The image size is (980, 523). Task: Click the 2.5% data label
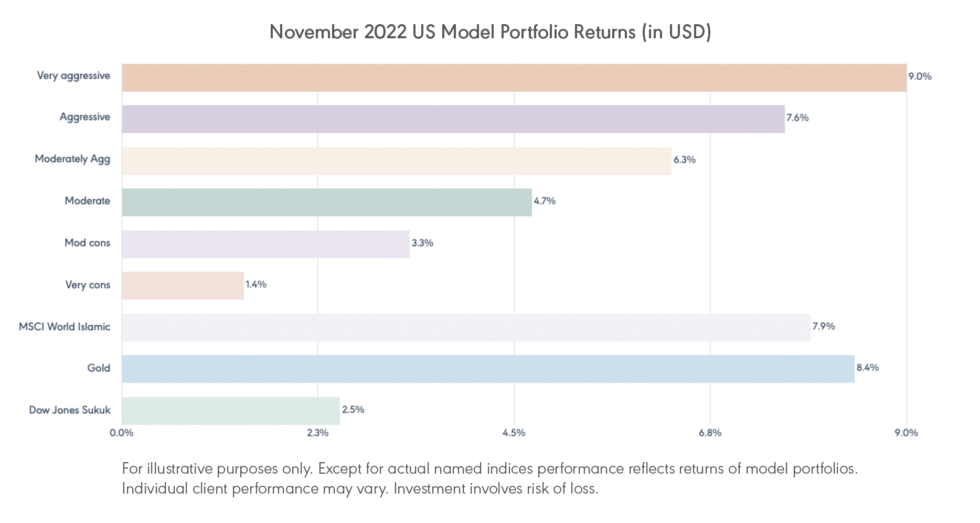(x=353, y=410)
